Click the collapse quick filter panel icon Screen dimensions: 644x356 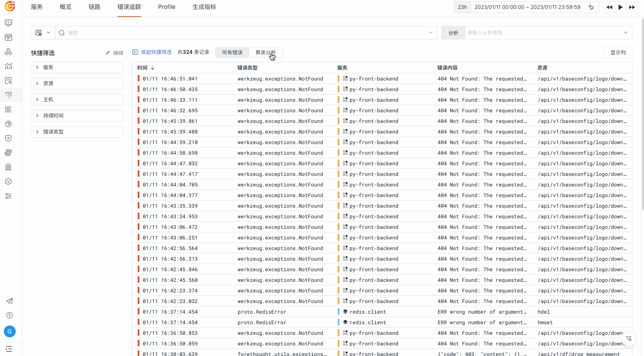[x=135, y=52]
